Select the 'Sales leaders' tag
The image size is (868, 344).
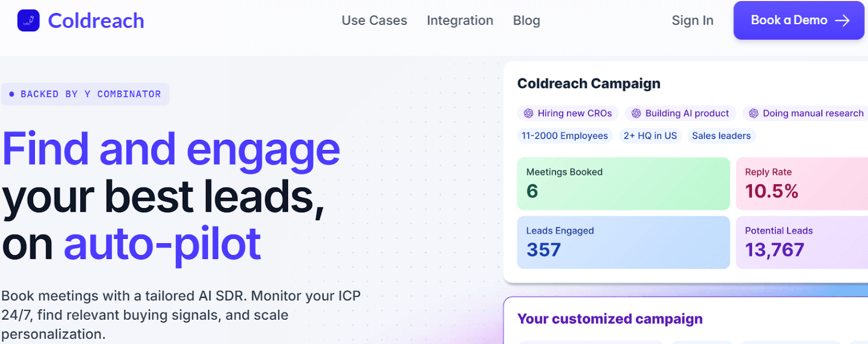(x=720, y=135)
